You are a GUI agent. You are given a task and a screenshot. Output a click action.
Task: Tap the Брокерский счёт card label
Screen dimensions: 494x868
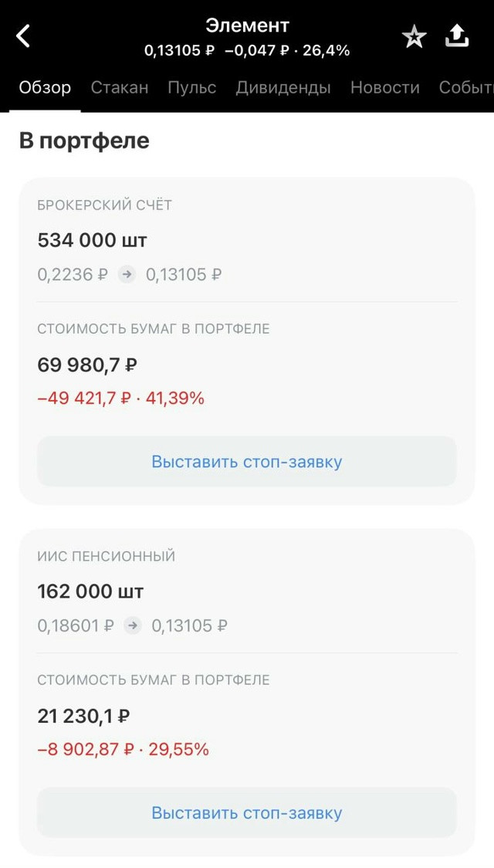click(105, 205)
